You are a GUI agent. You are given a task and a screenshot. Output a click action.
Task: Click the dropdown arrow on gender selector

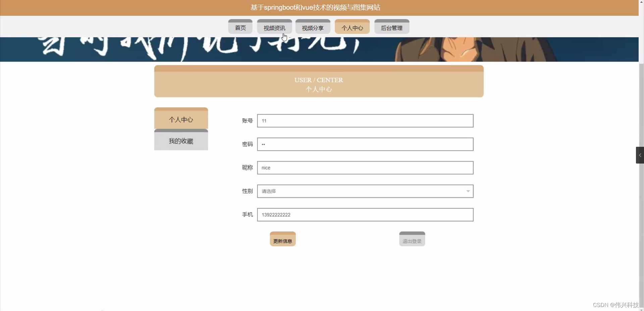pyautogui.click(x=468, y=191)
